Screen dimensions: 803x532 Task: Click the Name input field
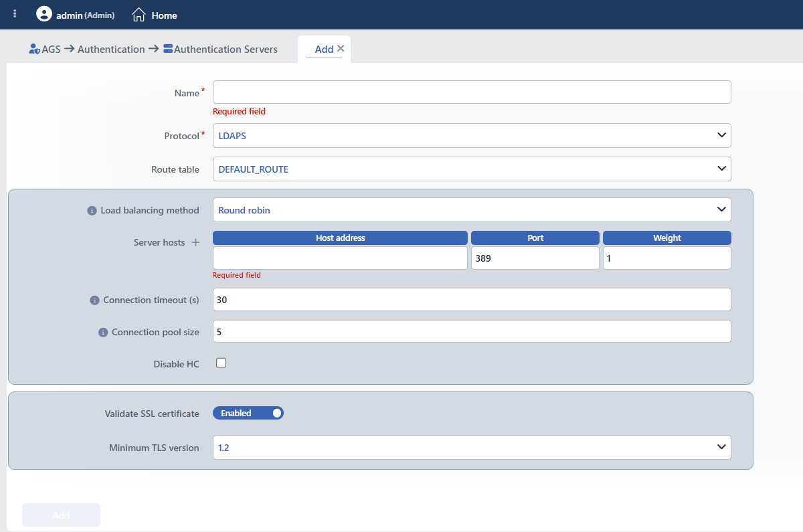tap(472, 92)
